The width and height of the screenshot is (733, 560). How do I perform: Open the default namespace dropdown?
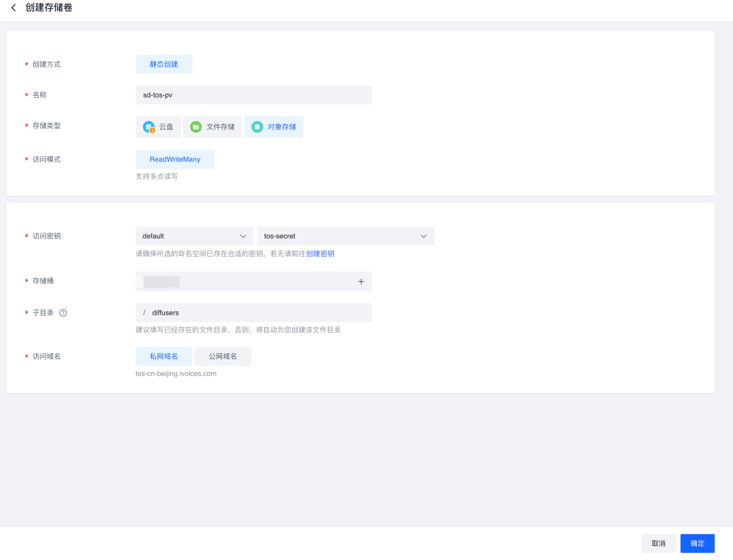[194, 236]
